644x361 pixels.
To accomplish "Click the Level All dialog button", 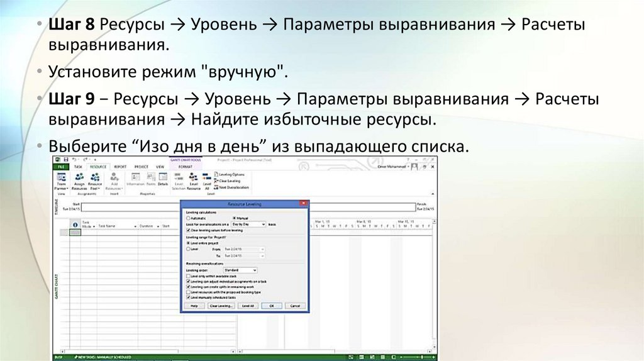I will pyautogui.click(x=248, y=306).
